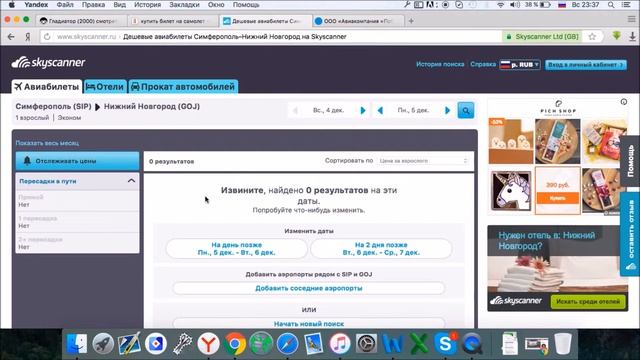Click the Skyscanner logo
The image size is (640, 360).
(x=48, y=62)
